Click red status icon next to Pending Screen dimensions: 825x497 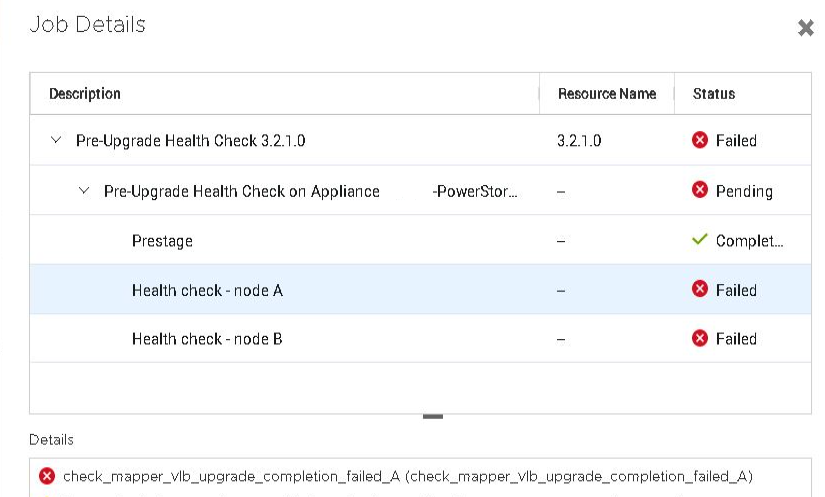coord(700,191)
